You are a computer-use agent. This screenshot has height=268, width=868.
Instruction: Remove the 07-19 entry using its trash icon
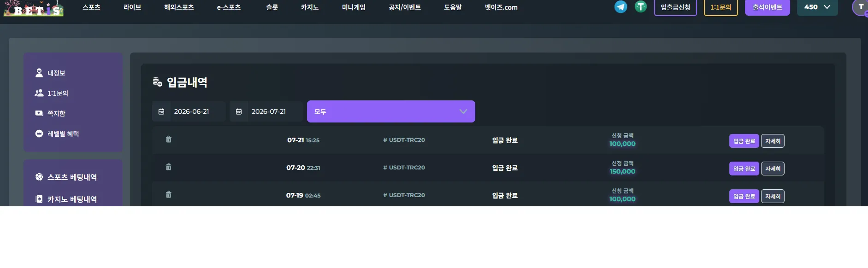pyautogui.click(x=169, y=195)
